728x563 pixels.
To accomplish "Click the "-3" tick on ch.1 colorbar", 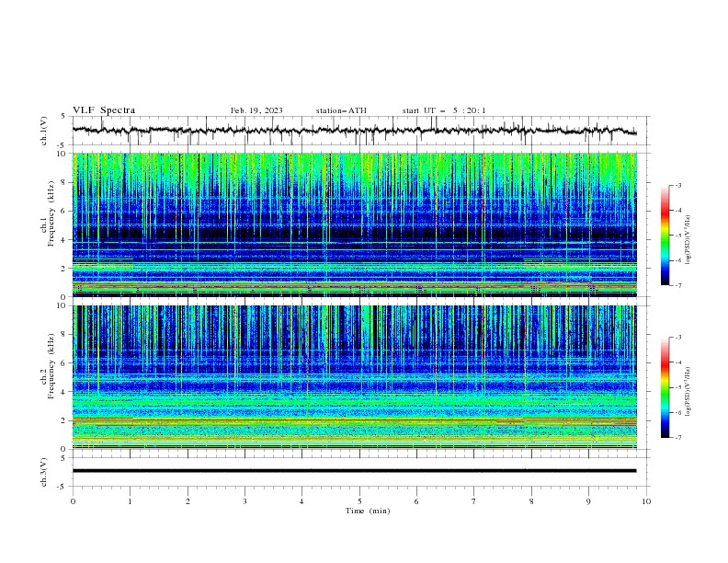I will (678, 185).
